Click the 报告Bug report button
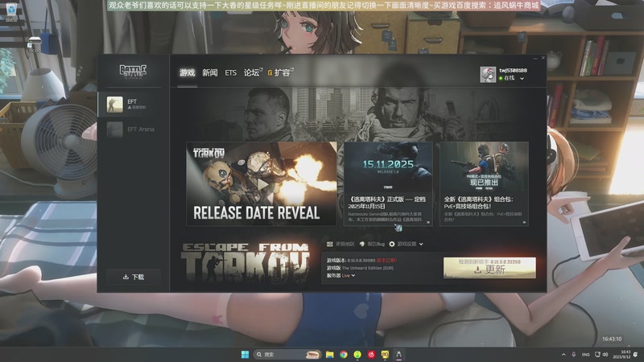This screenshot has width=644, height=362. pyautogui.click(x=372, y=244)
